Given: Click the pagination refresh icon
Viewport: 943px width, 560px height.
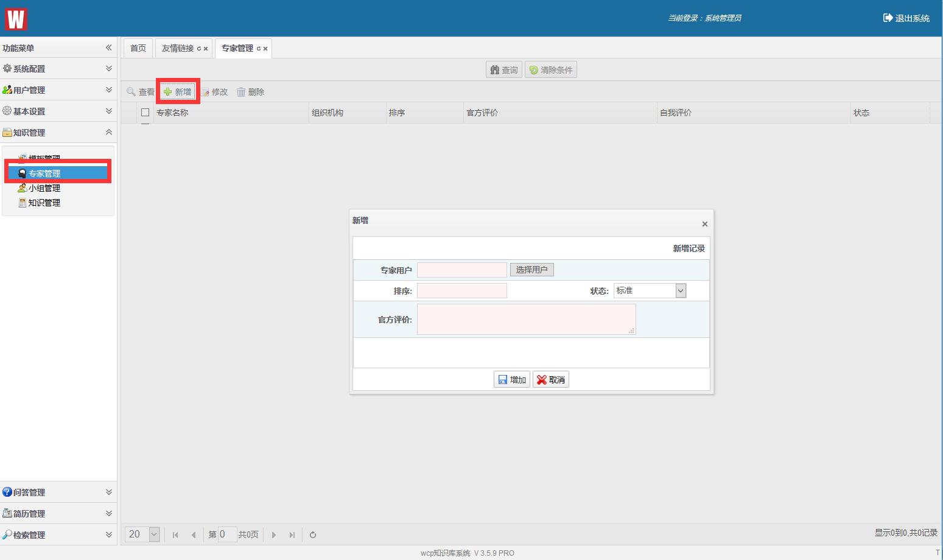Looking at the screenshot, I should click(x=313, y=535).
